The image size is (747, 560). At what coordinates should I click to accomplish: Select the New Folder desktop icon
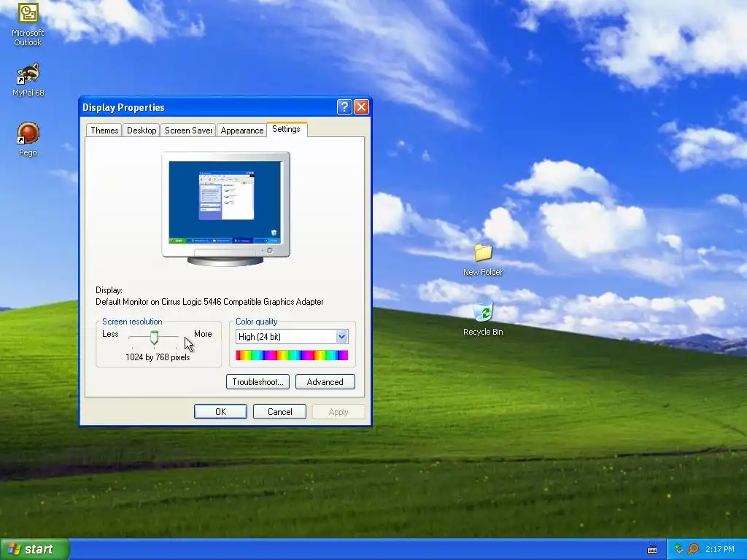(483, 260)
